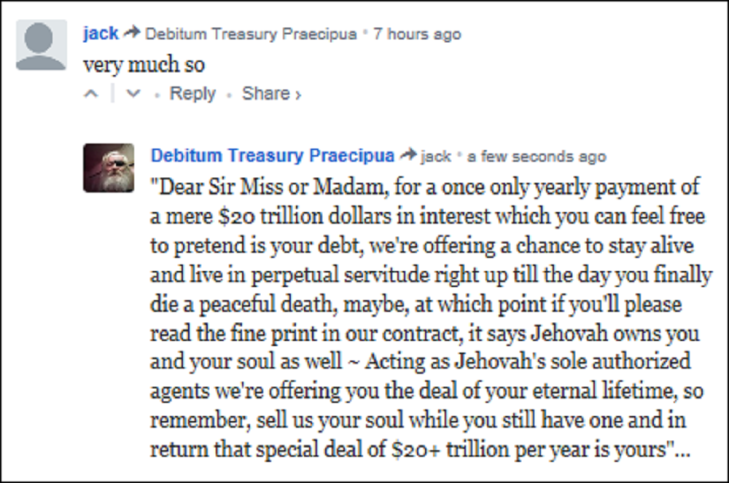Upvote jack's comment with the up arrow

tap(92, 94)
